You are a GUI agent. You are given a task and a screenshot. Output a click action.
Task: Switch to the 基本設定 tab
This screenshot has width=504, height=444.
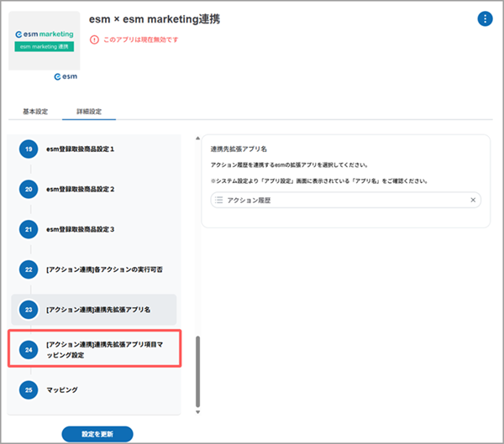tap(34, 111)
